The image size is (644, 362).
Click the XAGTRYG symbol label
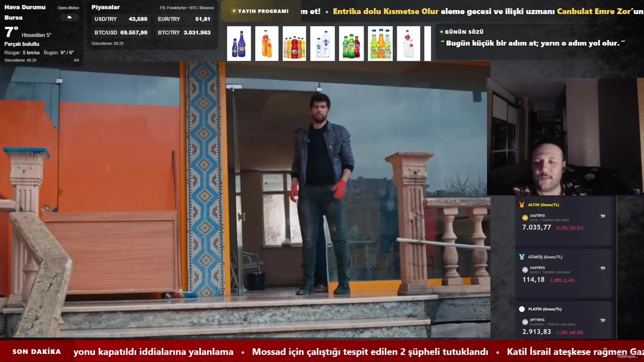537,268
